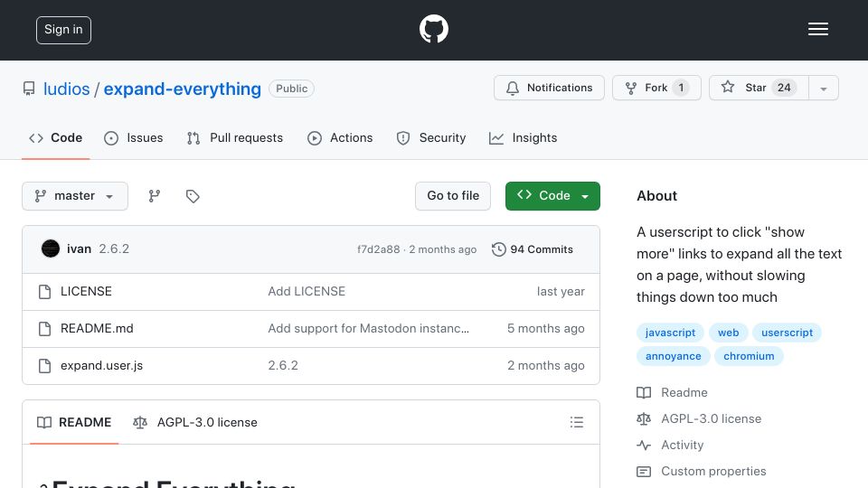Expand the star lists dropdown arrow

[x=823, y=88]
